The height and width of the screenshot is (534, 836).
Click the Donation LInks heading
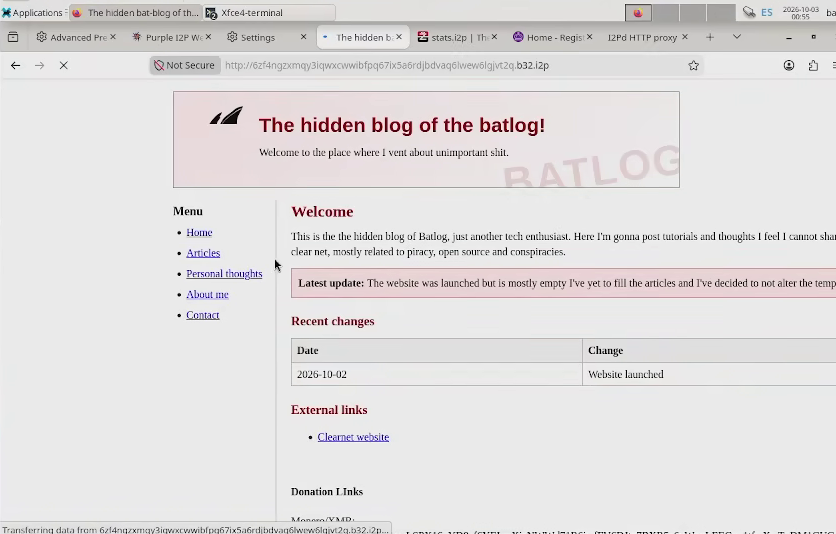[327, 492]
